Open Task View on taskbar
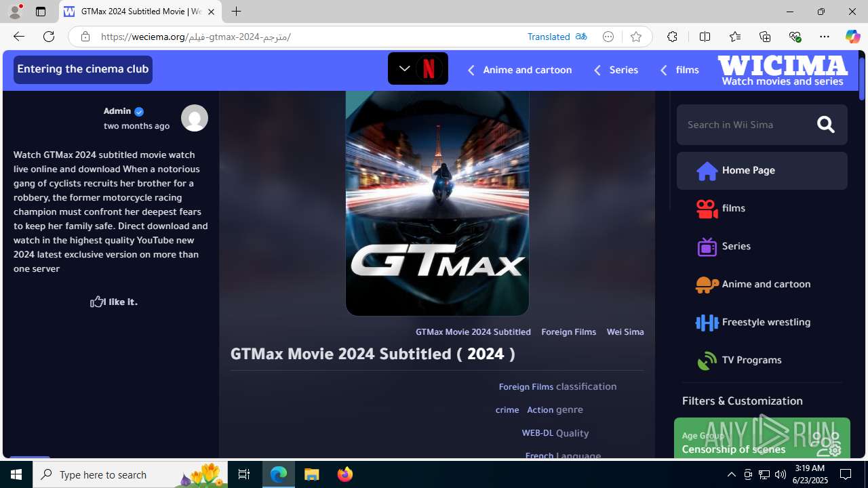Image resolution: width=868 pixels, height=488 pixels. click(244, 474)
